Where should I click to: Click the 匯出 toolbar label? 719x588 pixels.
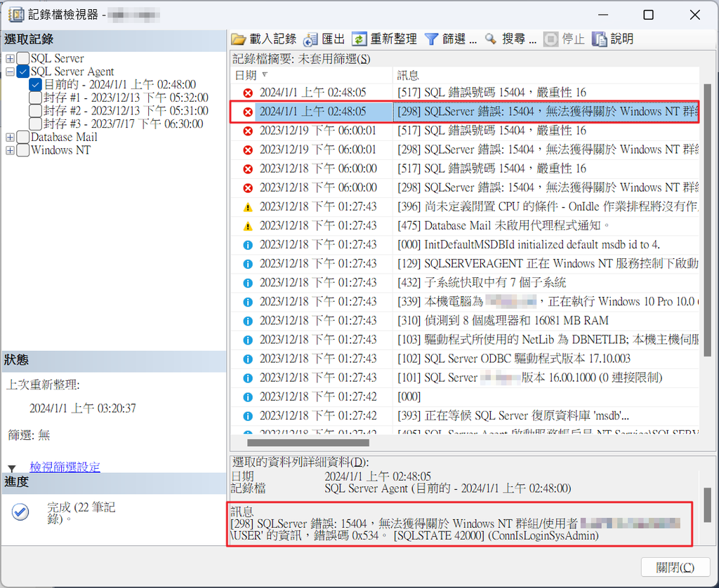334,39
